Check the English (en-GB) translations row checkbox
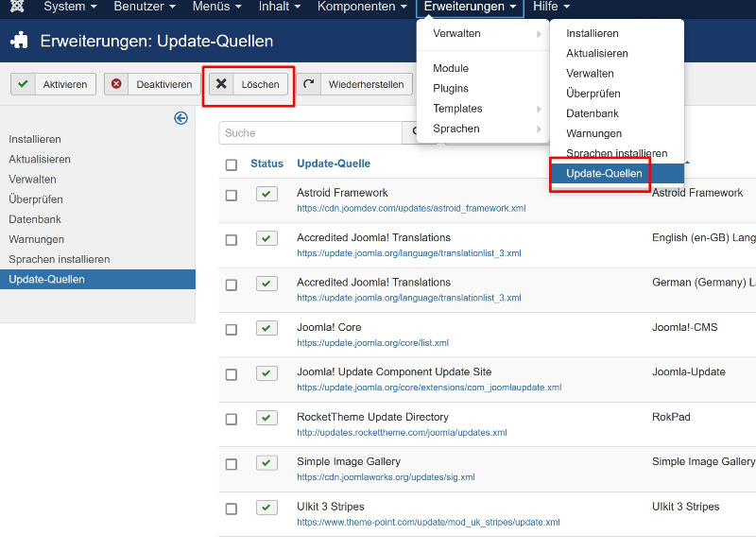The height and width of the screenshot is (552, 756). click(232, 240)
